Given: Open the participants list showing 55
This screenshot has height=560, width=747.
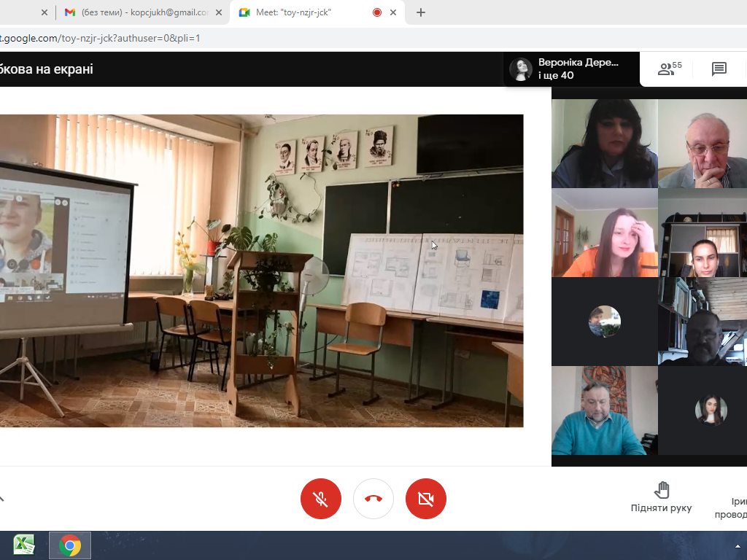Looking at the screenshot, I should 669,69.
